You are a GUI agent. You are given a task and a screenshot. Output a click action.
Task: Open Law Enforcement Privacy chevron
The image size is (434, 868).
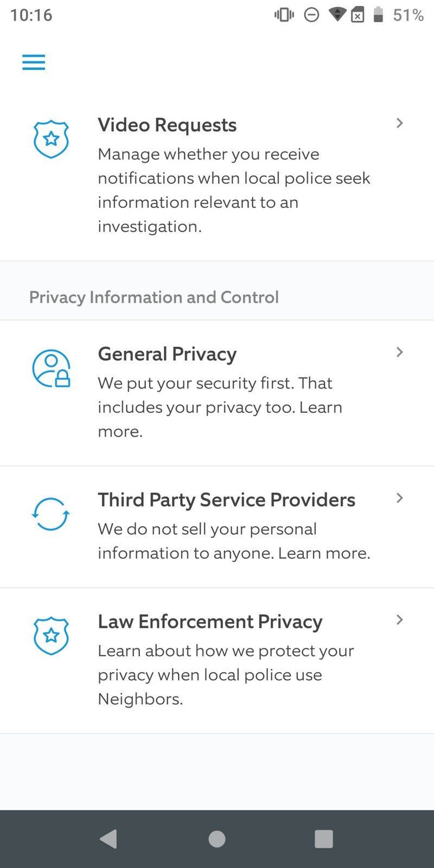click(x=400, y=620)
